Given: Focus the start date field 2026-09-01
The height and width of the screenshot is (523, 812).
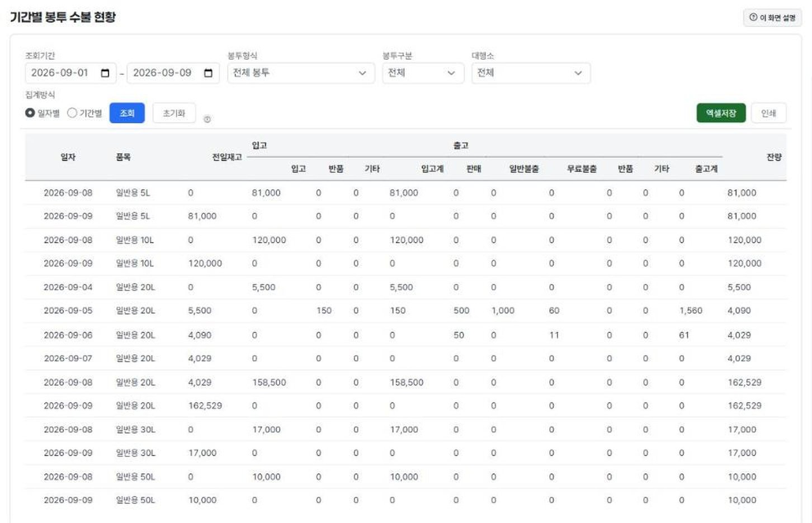Looking at the screenshot, I should (70, 73).
